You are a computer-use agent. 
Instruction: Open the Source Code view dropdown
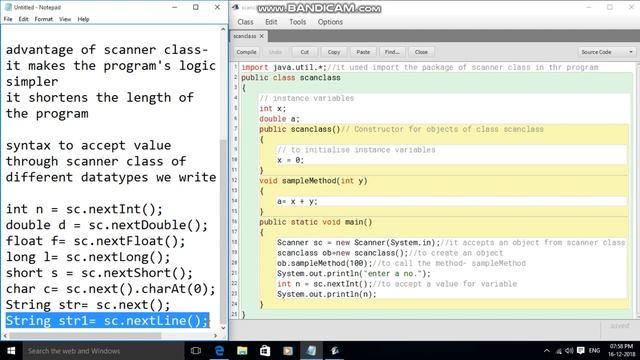pos(607,52)
